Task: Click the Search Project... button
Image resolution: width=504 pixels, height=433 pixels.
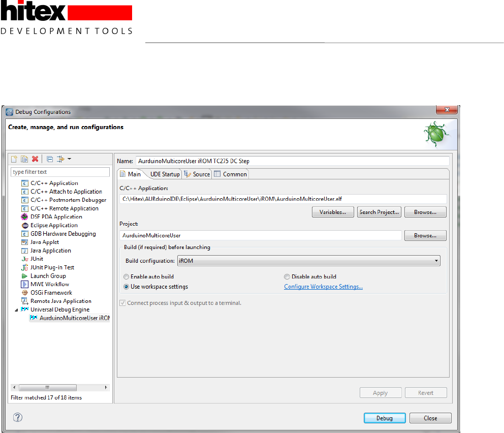Action: [x=379, y=212]
